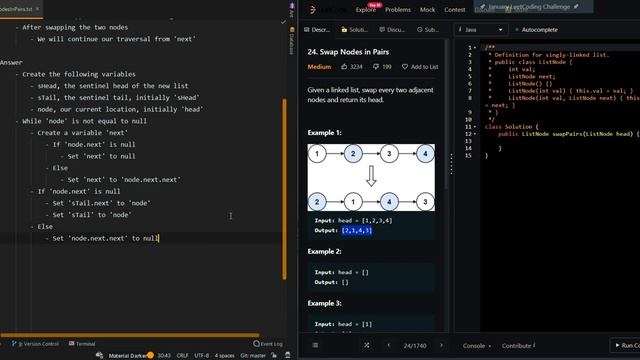The height and width of the screenshot is (360, 640).
Task: Open the problem list hamburger icon
Action: [315, 345]
